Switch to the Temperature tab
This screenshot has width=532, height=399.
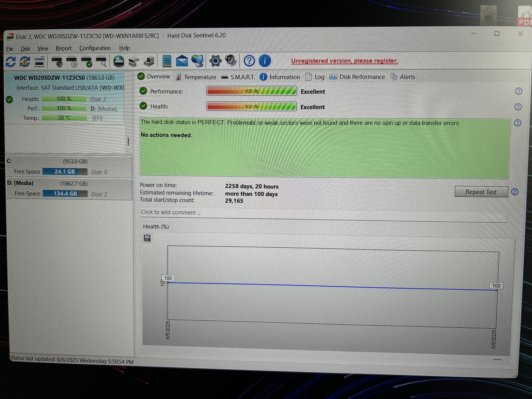point(196,77)
